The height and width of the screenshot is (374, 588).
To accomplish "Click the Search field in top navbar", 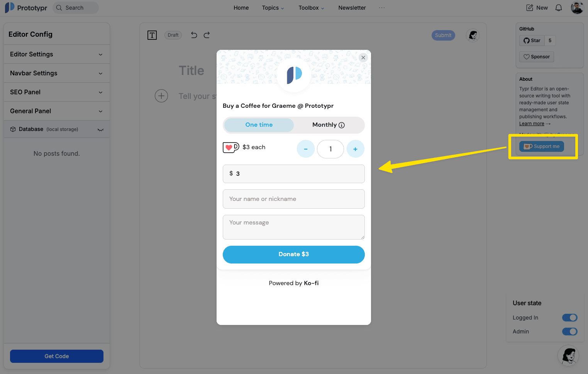I will pyautogui.click(x=76, y=8).
